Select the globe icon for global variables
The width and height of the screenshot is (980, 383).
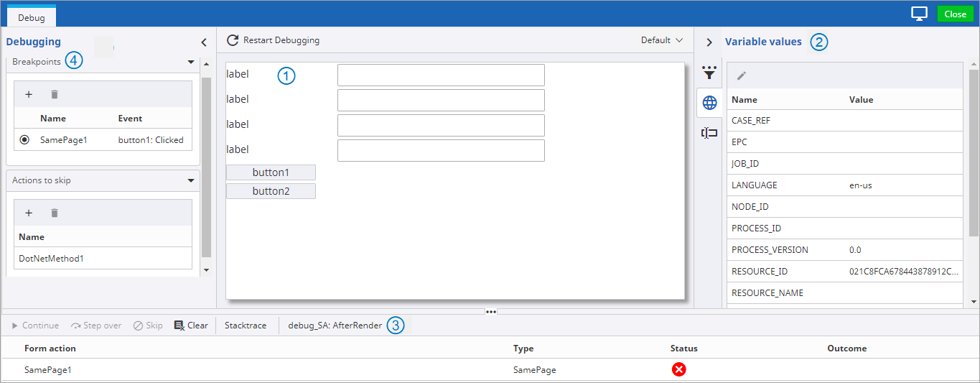pyautogui.click(x=709, y=103)
